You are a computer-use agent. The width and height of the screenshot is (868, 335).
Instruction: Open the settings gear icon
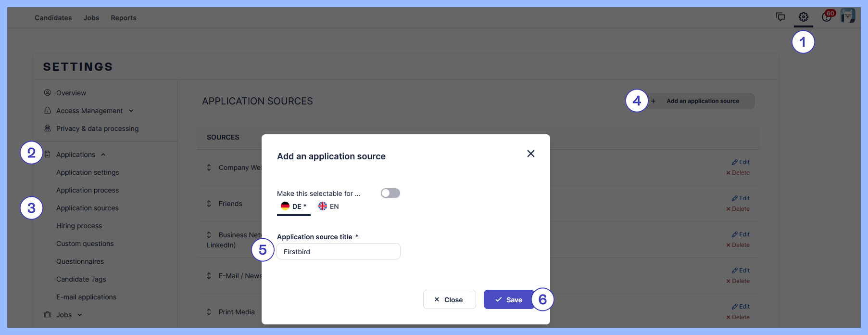click(x=803, y=17)
